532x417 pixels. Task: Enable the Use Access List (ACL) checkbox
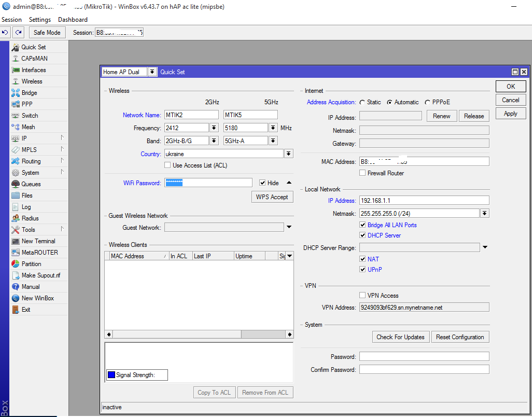coord(167,165)
